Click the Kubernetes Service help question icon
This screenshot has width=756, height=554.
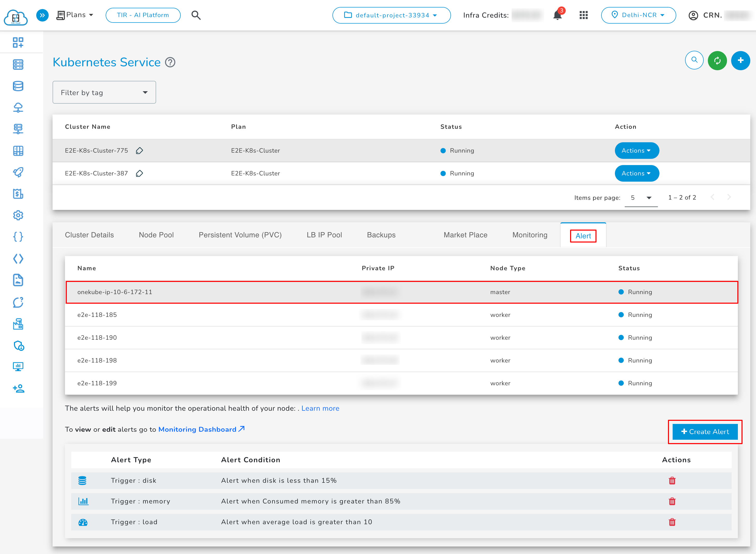(170, 62)
